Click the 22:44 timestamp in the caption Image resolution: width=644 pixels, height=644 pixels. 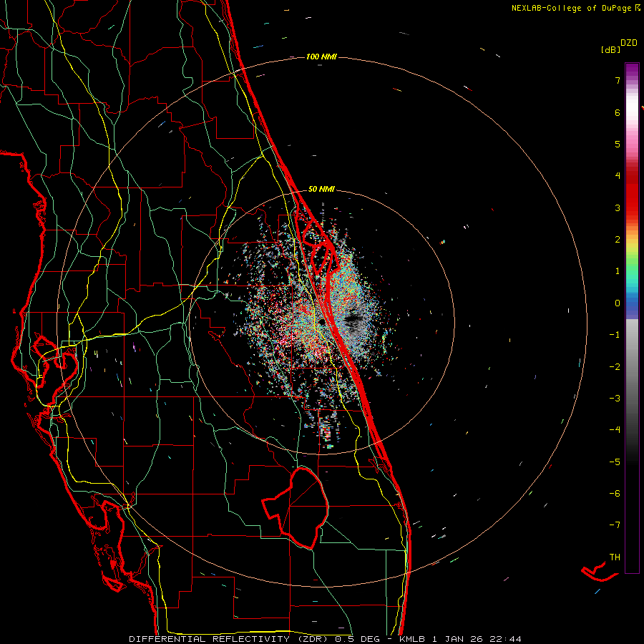507,639
